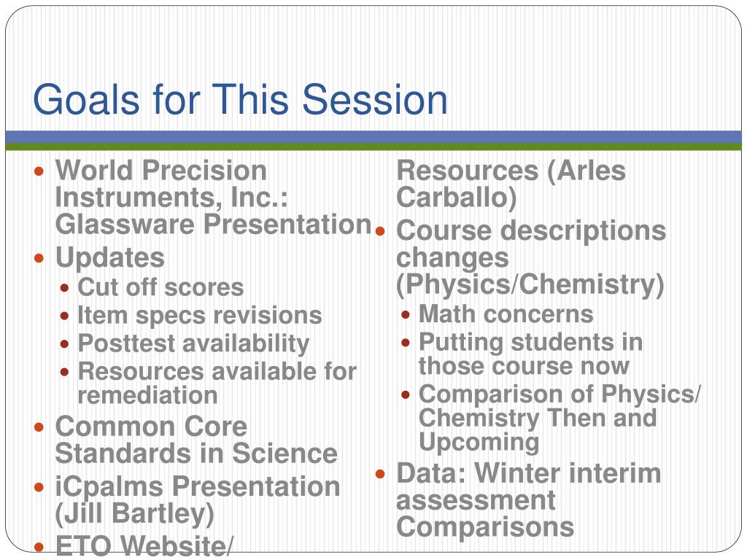Select the 'ETO Website/' bullet text
This screenshot has width=747, height=560.
tap(144, 545)
